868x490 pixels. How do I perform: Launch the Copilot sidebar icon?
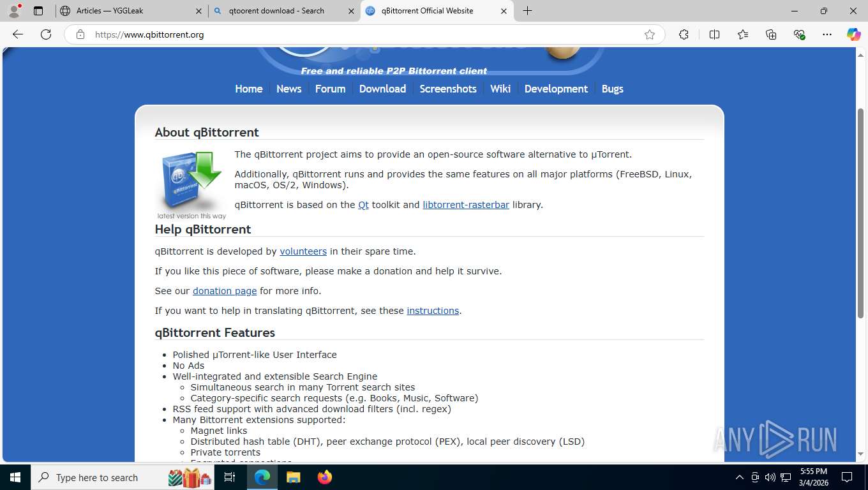[853, 34]
